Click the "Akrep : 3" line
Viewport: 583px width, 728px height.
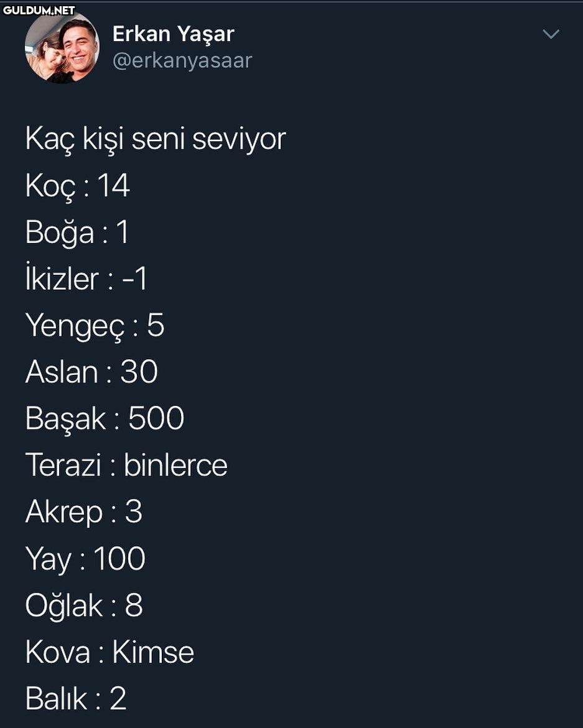pyautogui.click(x=83, y=512)
